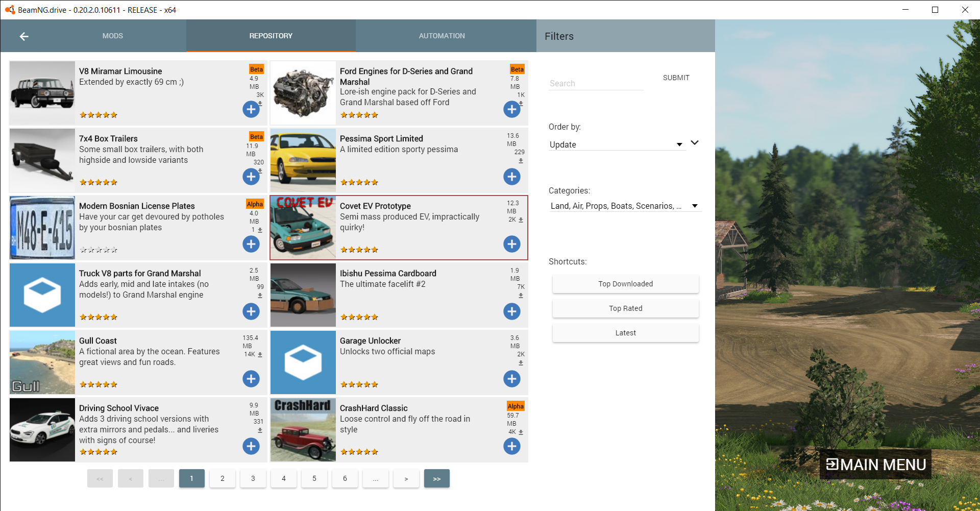Viewport: 980px width, 511px height.
Task: Add Garage Unlocker mod
Action: click(x=511, y=379)
